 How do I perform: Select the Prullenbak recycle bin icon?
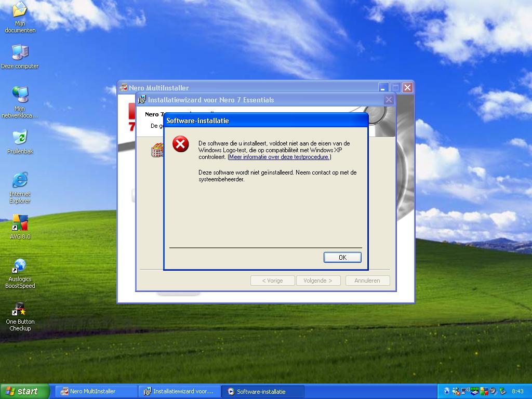point(20,142)
